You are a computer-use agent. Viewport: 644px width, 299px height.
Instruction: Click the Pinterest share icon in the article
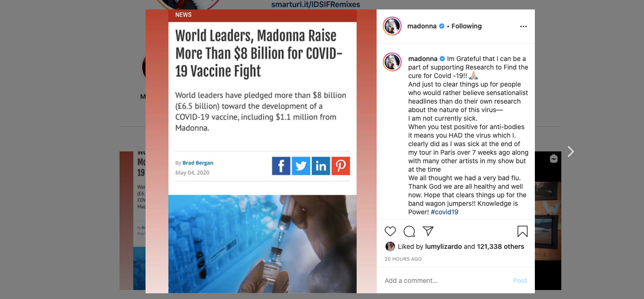(341, 166)
